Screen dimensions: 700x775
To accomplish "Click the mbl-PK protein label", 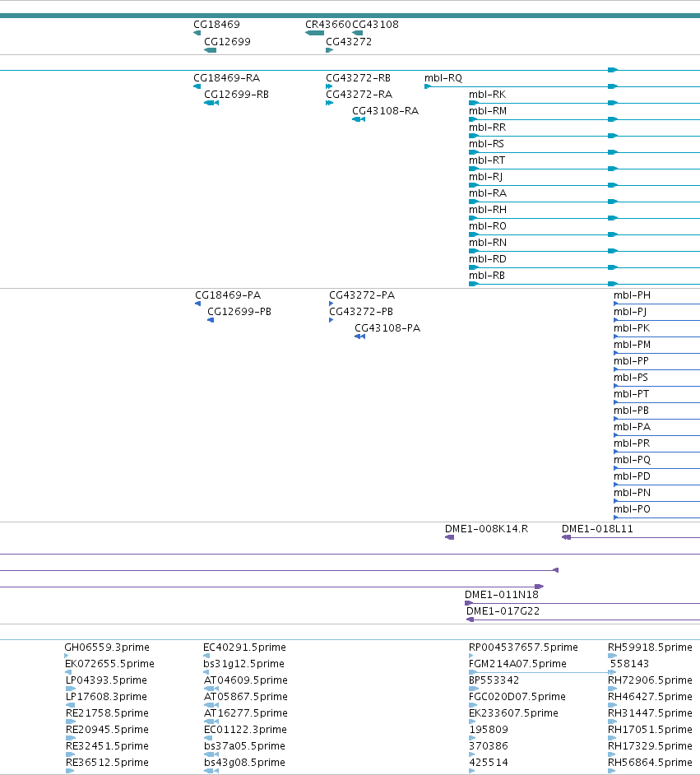I will click(632, 328).
